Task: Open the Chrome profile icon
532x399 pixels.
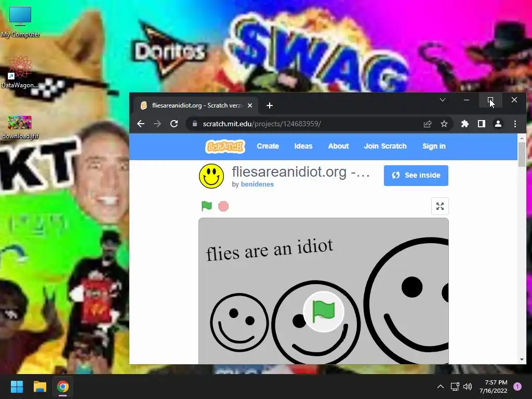Action: (x=498, y=124)
